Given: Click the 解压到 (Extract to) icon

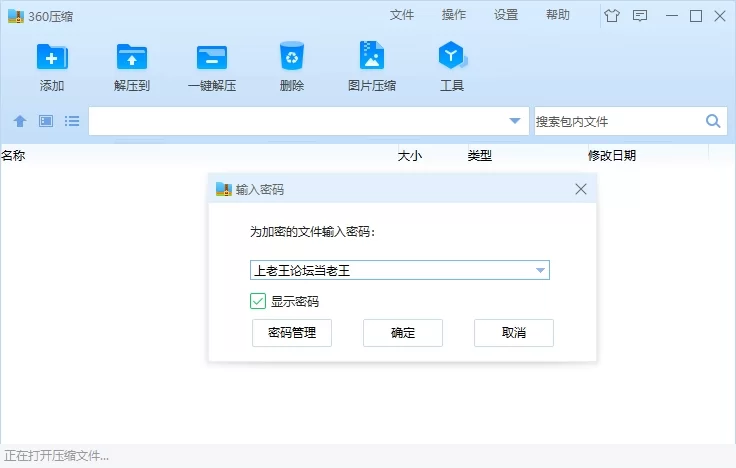Looking at the screenshot, I should [132, 57].
